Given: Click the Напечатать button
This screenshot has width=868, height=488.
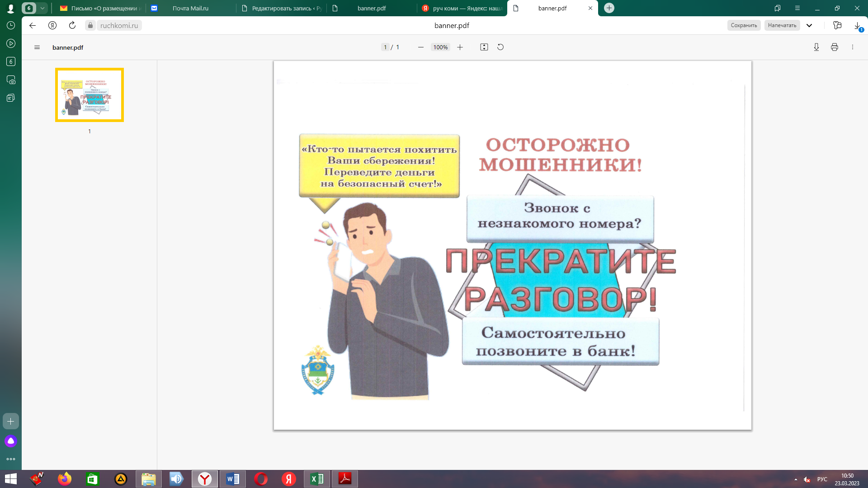Looking at the screenshot, I should tap(782, 25).
